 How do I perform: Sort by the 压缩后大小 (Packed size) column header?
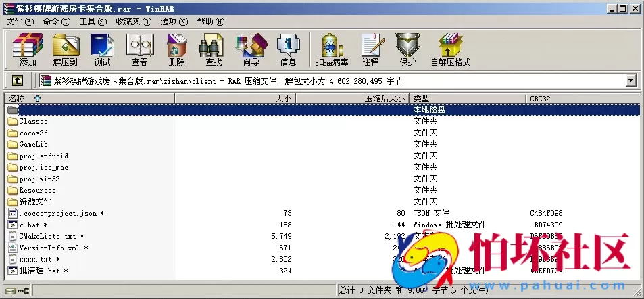pyautogui.click(x=353, y=99)
